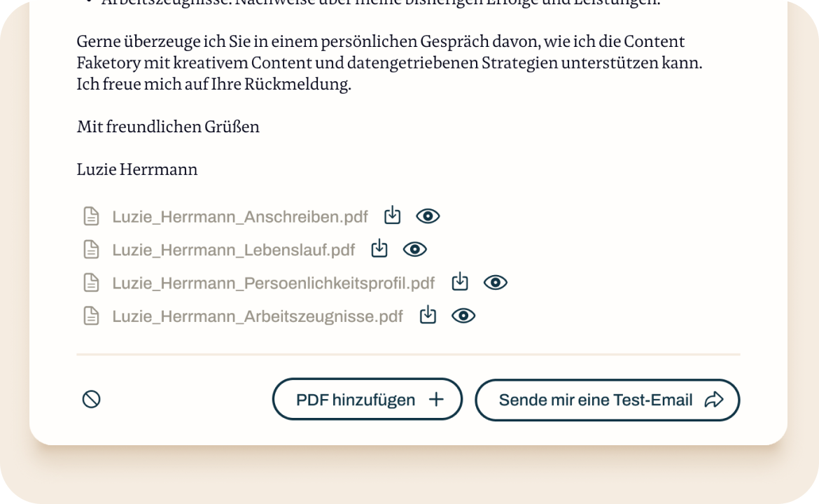This screenshot has width=819, height=504.
Task: Click the plus icon inside PDF hinzufügen
Action: (436, 399)
